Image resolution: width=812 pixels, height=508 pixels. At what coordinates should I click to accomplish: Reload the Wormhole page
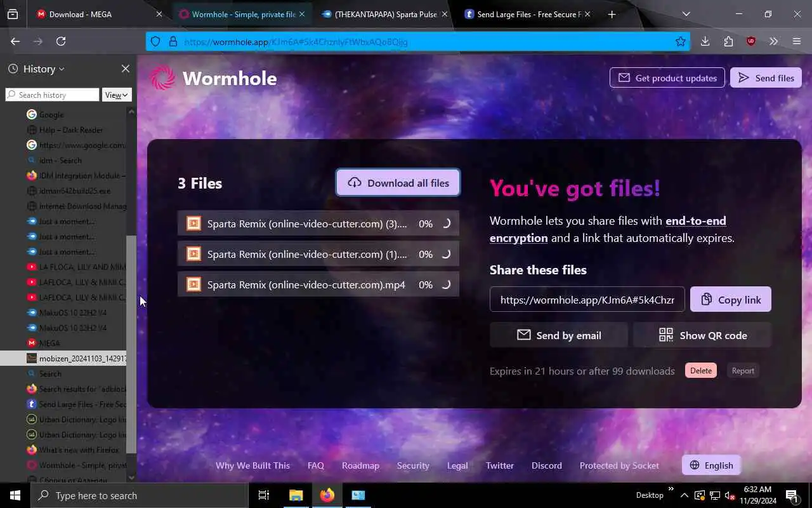click(61, 41)
